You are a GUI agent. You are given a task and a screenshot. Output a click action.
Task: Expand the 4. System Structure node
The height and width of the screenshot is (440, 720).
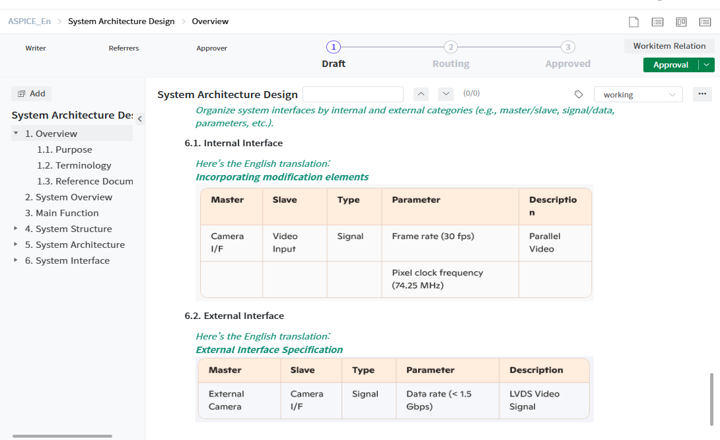point(16,229)
